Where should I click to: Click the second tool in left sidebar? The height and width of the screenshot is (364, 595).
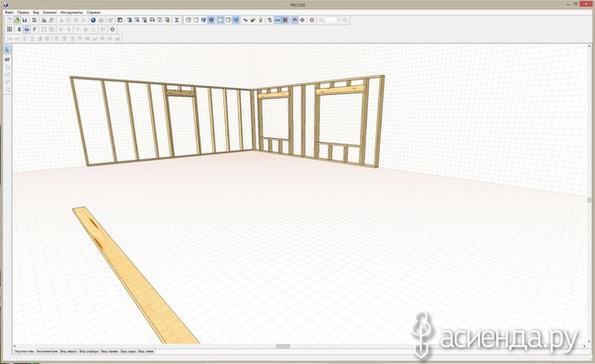click(x=7, y=59)
